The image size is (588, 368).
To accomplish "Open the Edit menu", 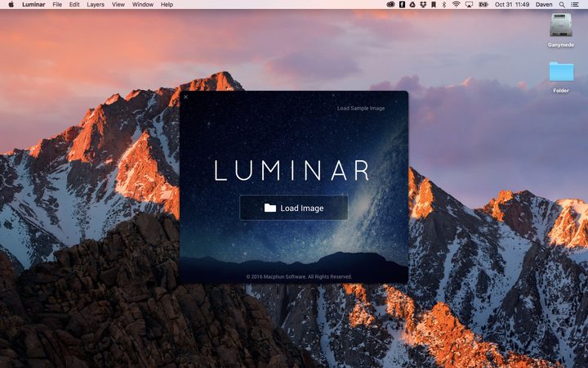I will (74, 5).
